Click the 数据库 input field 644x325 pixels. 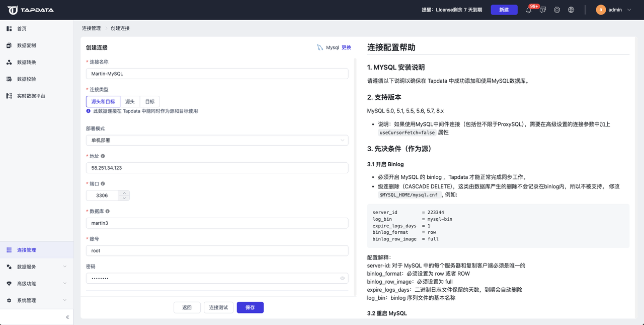click(217, 223)
